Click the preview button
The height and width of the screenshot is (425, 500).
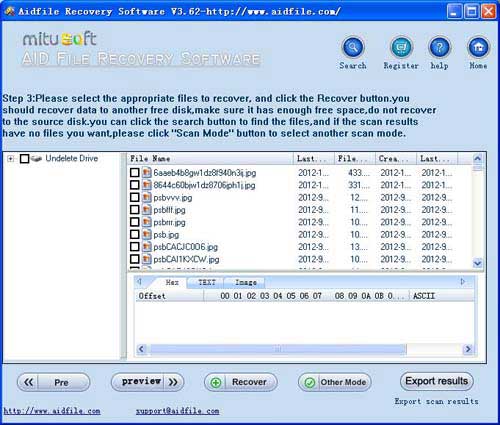[x=147, y=382]
